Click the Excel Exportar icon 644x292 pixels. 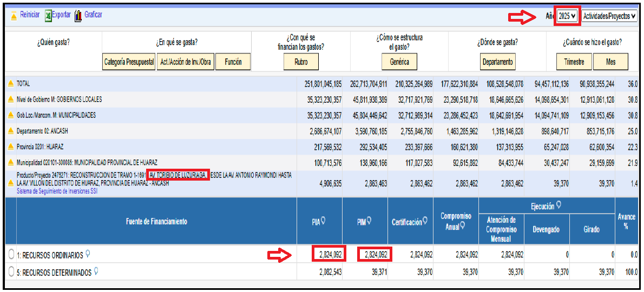(x=48, y=15)
